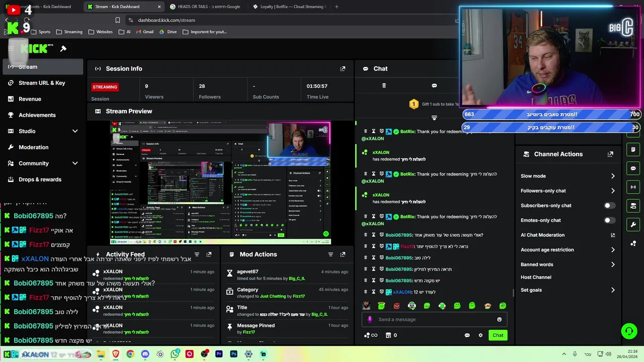
Task: Open Moderation in sidebar
Action: (42, 147)
